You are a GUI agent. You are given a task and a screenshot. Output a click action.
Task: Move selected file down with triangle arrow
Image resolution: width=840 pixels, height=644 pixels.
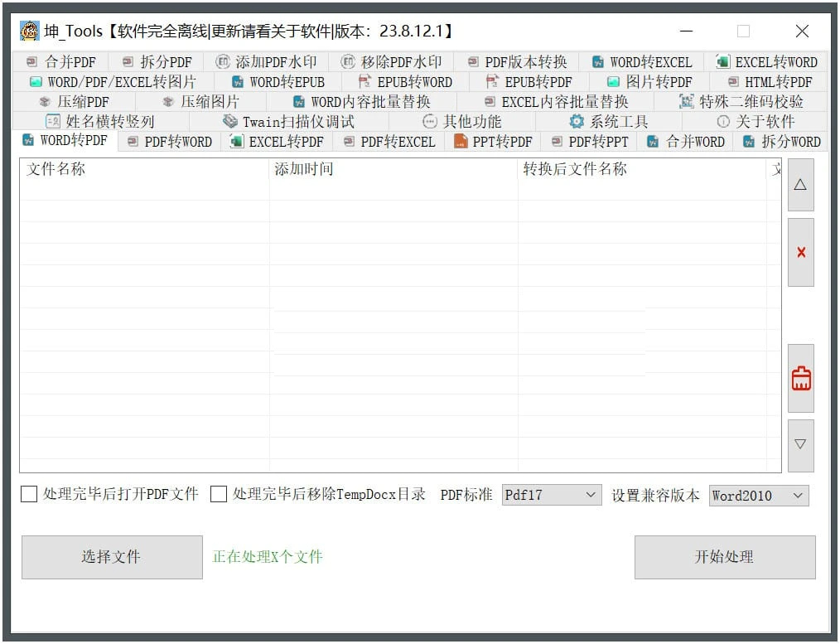pos(800,445)
